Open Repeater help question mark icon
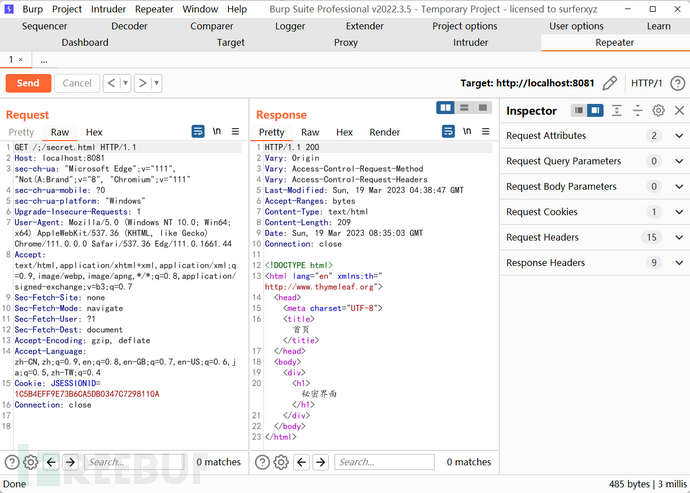Screen dimensions: 690x493 (x=678, y=83)
